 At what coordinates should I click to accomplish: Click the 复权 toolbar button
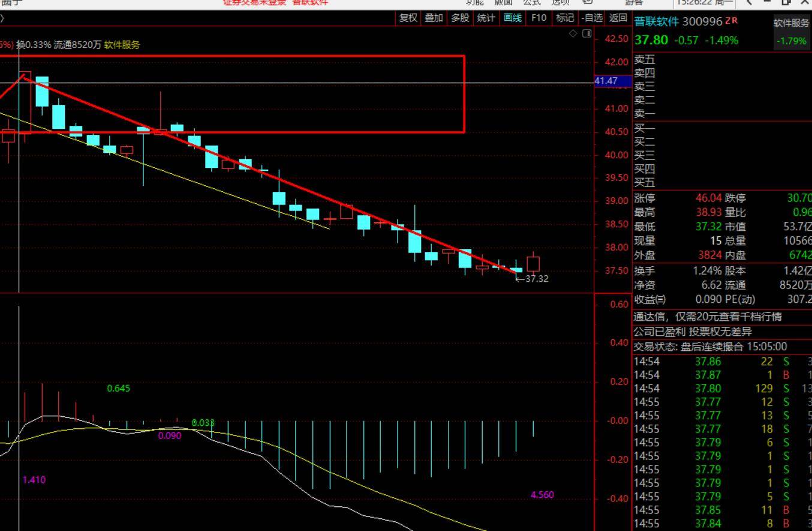[408, 18]
